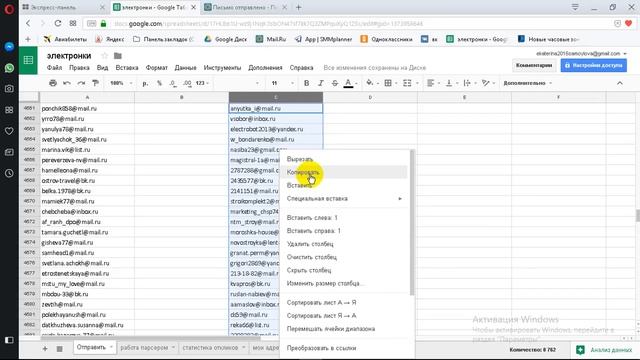Open Файл menu

54,68
